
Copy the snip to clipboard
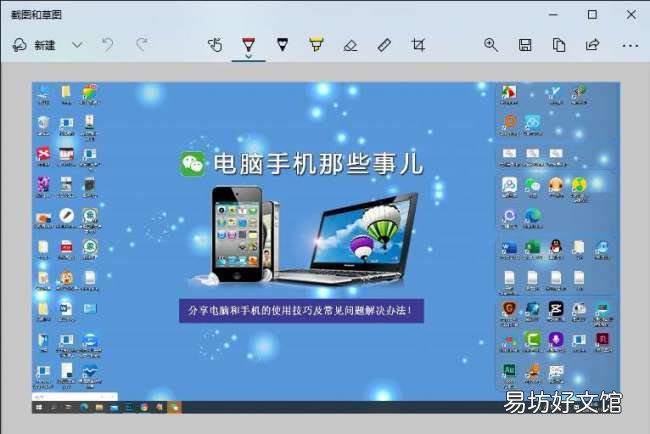(x=559, y=45)
